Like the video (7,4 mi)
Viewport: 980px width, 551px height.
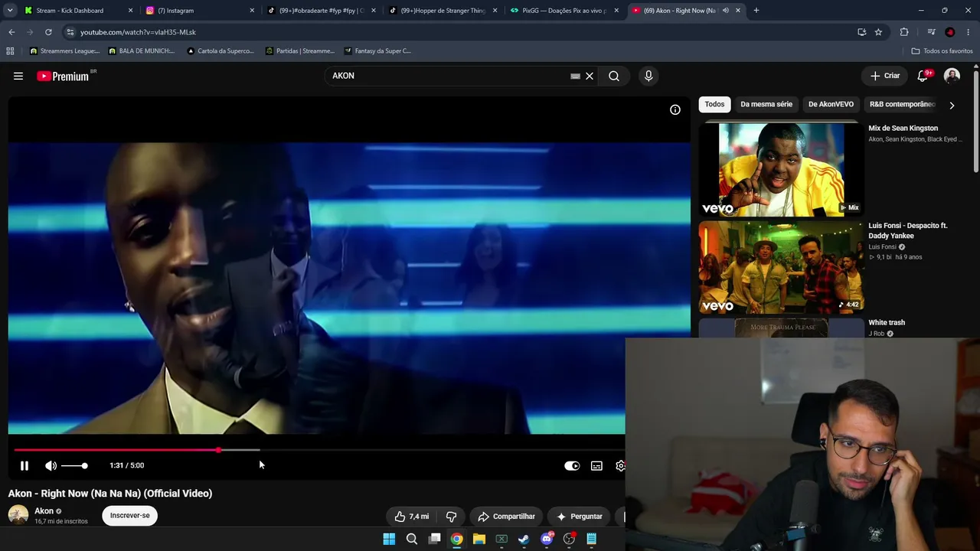412,517
